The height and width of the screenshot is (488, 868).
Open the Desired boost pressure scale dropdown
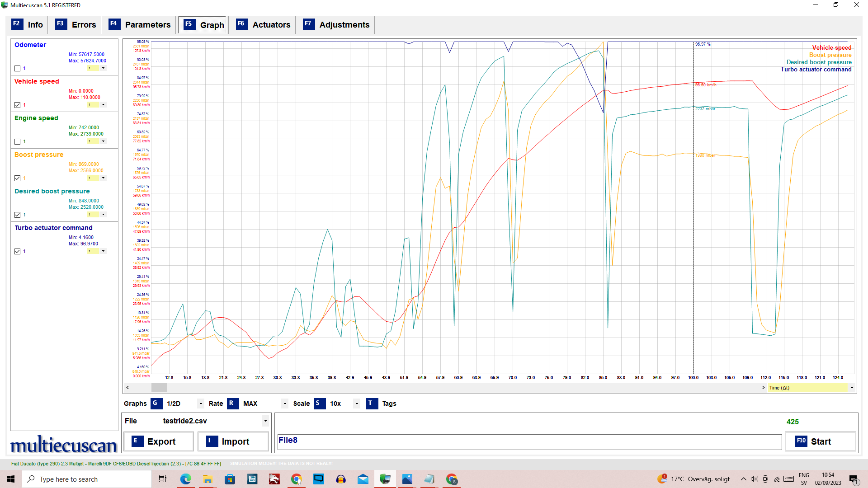[103, 215]
